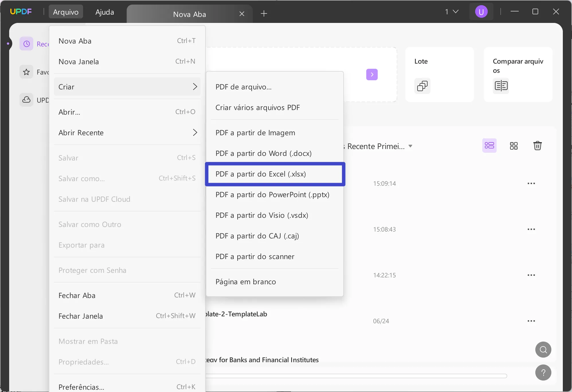Click the purple arrow button in open-file area
This screenshot has width=572, height=392.
tap(372, 75)
